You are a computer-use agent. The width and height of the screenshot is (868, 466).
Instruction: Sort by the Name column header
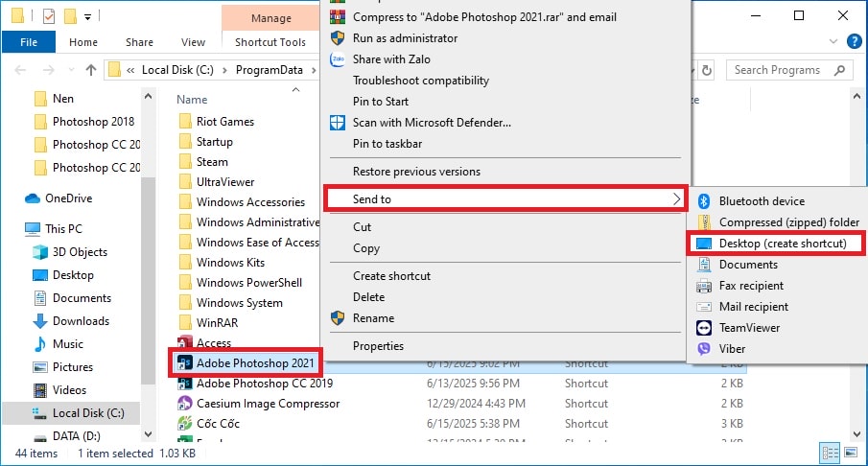tap(192, 100)
